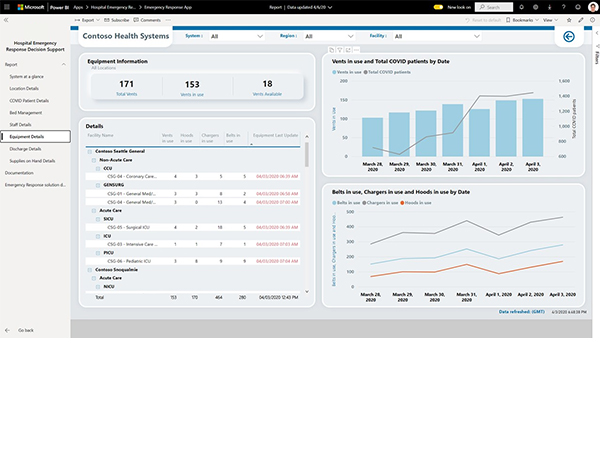600x450 pixels.
Task: Open the Export dropdown menu
Action: pyautogui.click(x=87, y=20)
